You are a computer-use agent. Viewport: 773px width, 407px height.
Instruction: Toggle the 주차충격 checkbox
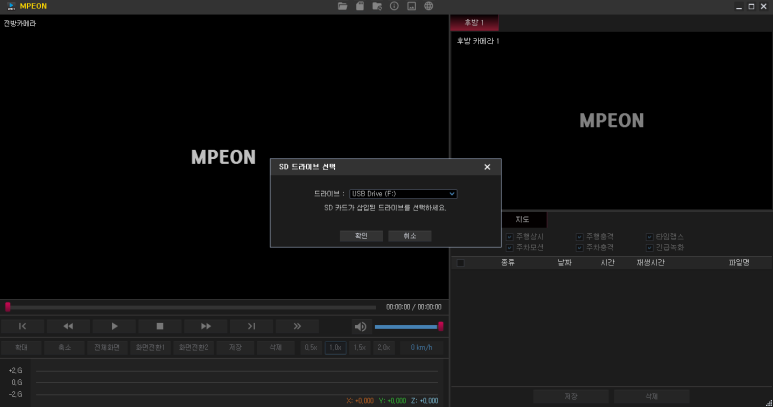580,247
